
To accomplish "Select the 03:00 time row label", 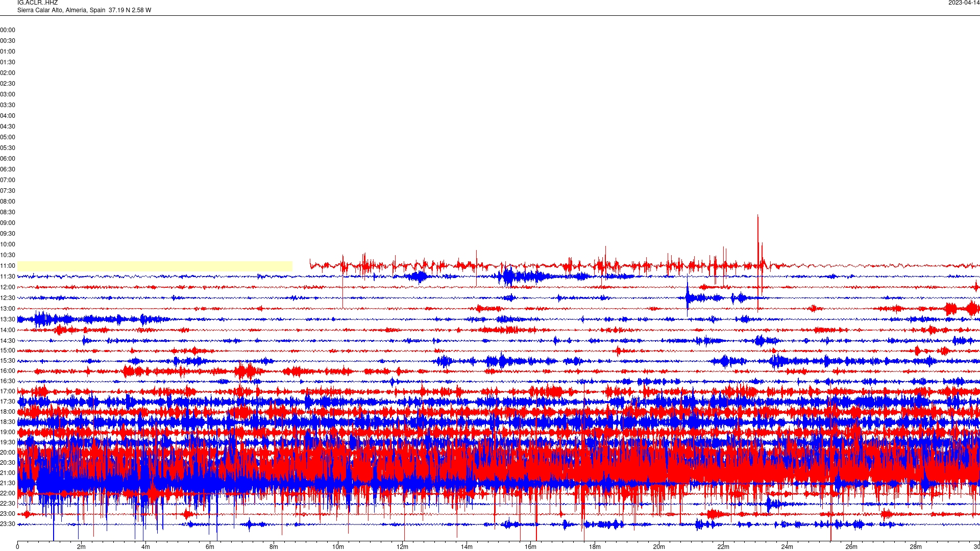I will coord(8,94).
